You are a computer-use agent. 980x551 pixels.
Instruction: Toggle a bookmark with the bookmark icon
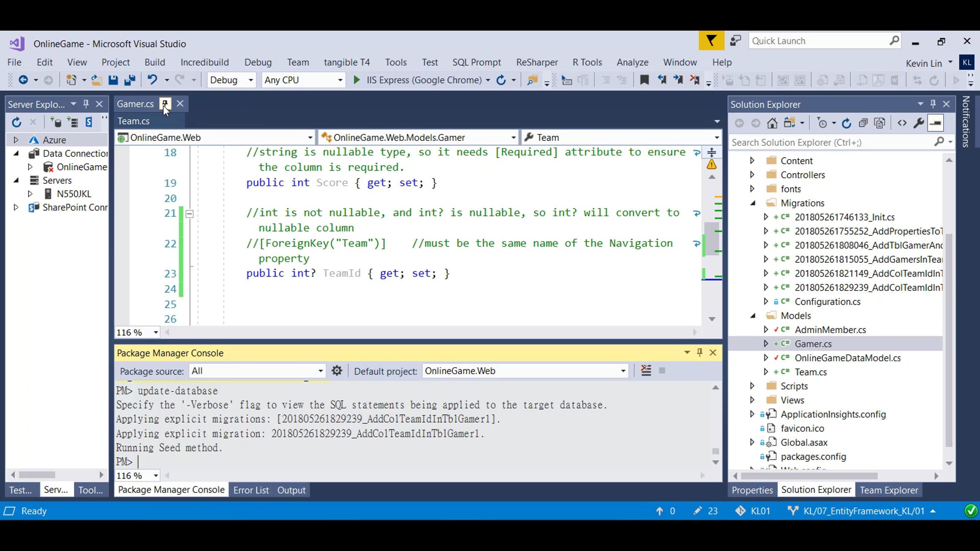point(645,80)
